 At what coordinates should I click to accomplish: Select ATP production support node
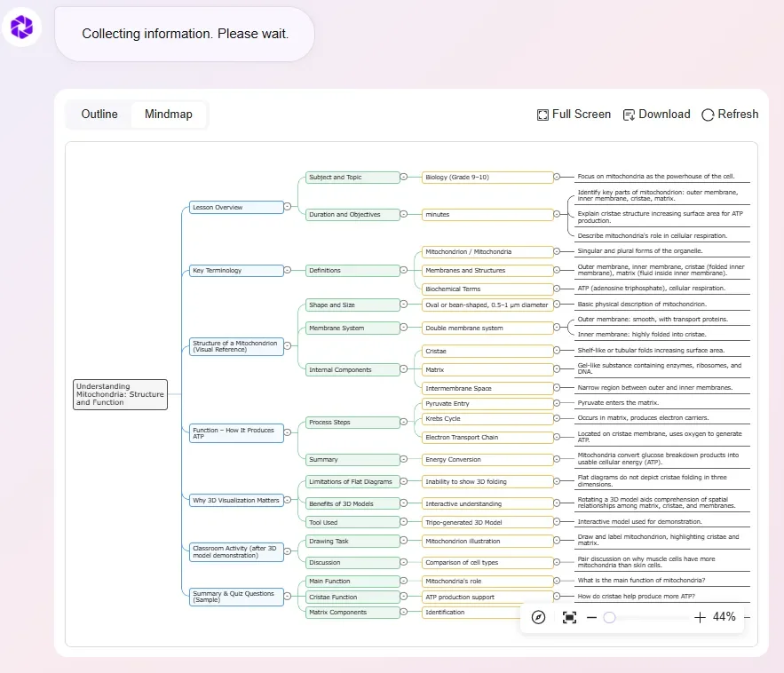[x=487, y=597]
